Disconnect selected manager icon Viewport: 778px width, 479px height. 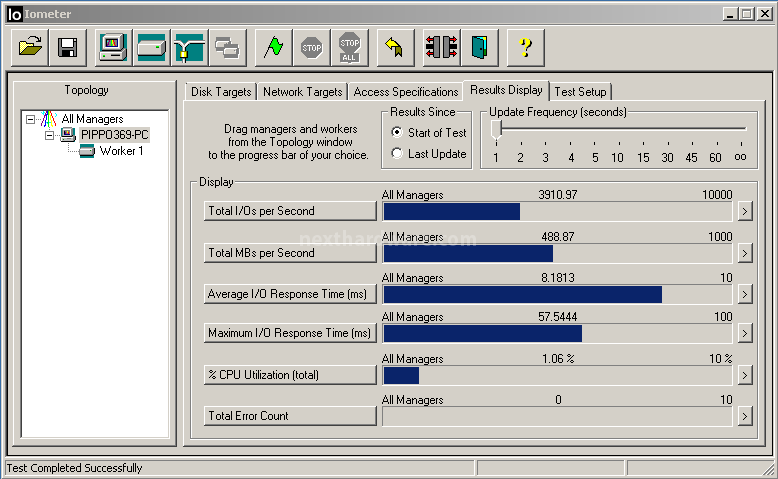point(442,48)
